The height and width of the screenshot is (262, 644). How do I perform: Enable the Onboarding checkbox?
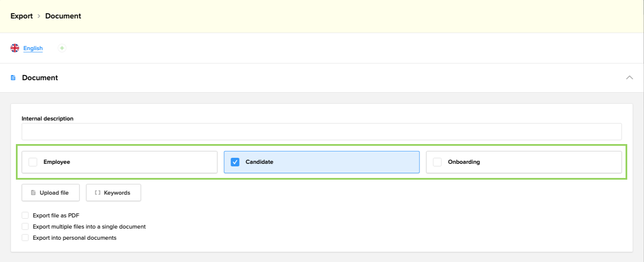(437, 162)
